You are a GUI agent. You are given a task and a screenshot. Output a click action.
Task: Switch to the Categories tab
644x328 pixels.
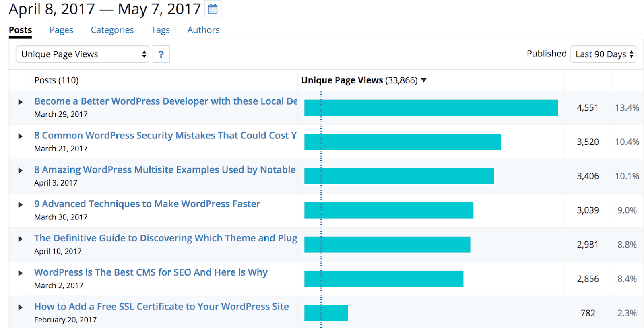112,30
